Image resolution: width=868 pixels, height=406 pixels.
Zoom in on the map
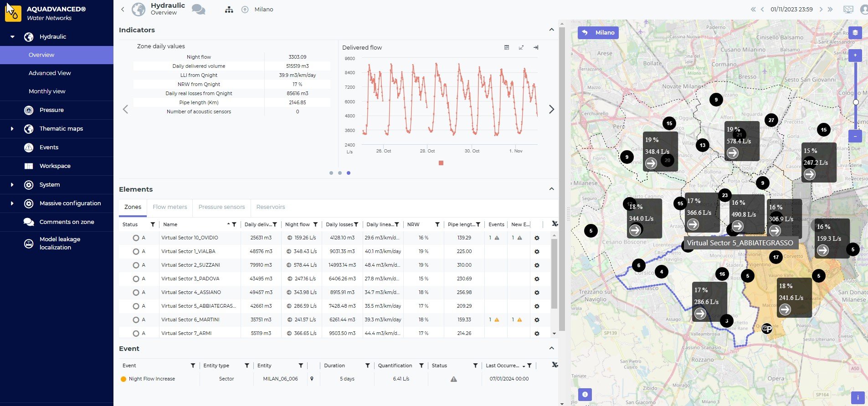click(x=855, y=55)
